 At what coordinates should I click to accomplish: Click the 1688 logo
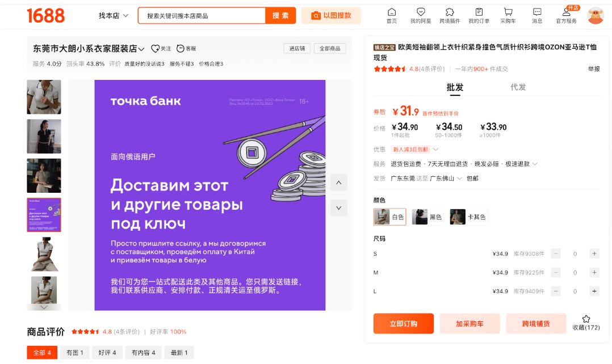(45, 15)
